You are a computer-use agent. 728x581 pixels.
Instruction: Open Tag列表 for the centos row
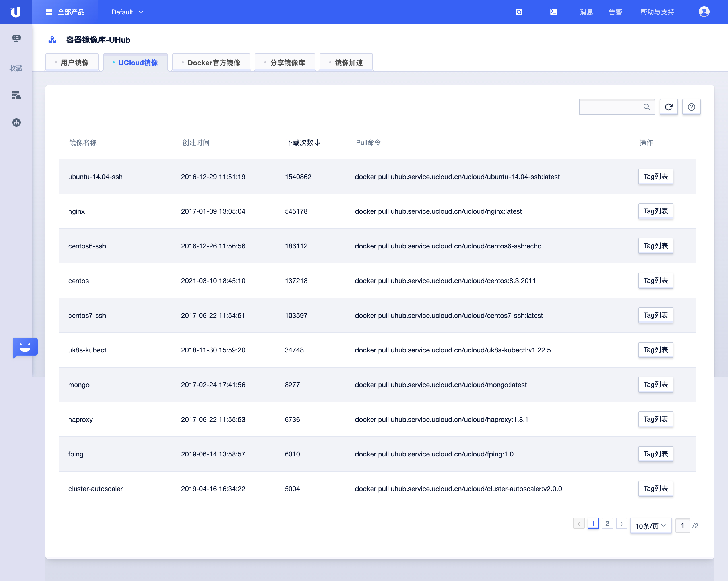click(x=655, y=281)
